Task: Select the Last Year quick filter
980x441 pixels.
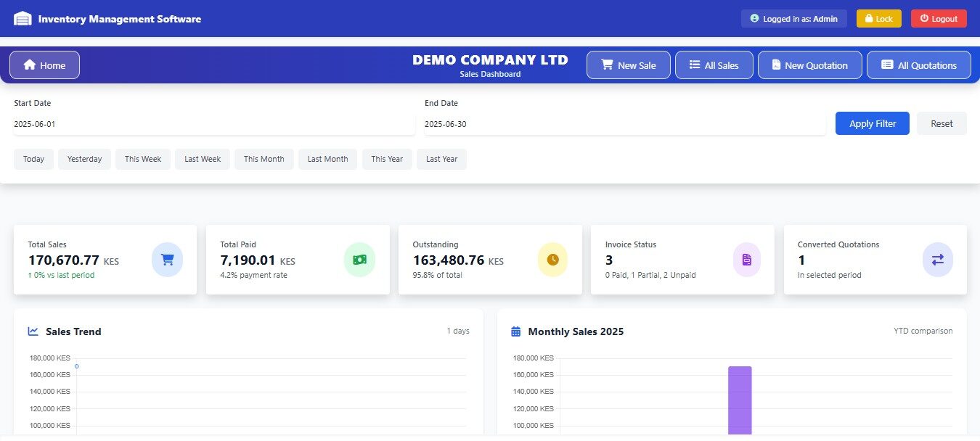Action: point(441,159)
